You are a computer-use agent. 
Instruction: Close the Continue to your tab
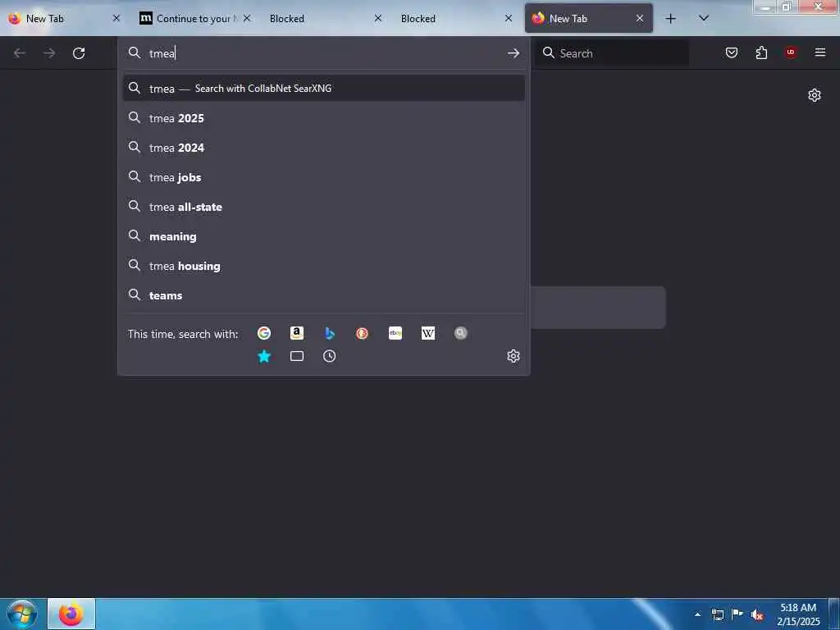(x=247, y=19)
